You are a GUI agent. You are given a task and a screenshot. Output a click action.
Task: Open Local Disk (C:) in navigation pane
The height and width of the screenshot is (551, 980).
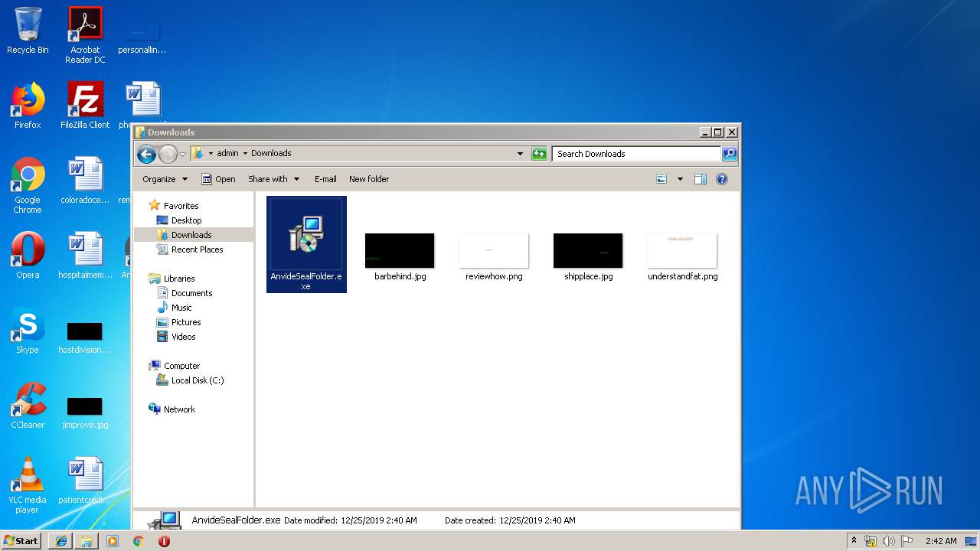click(x=190, y=380)
